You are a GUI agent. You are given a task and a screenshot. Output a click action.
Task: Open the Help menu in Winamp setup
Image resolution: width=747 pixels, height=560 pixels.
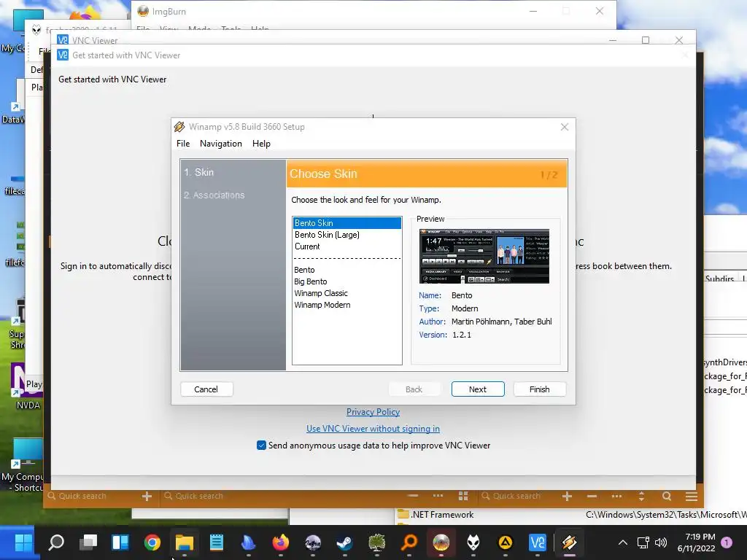261,144
